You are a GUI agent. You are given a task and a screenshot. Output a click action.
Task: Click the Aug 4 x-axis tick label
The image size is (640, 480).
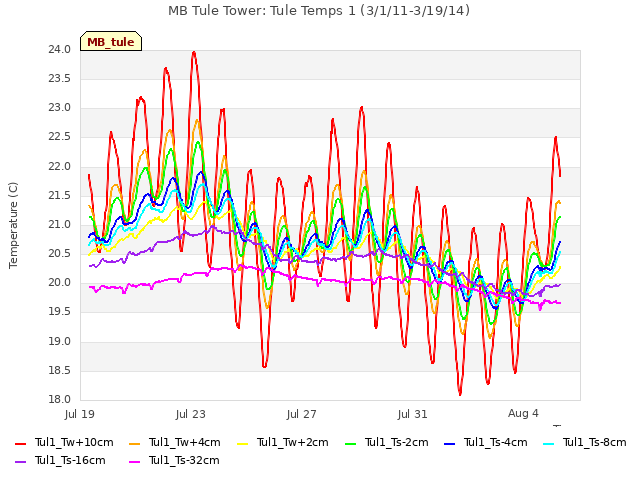523,413
